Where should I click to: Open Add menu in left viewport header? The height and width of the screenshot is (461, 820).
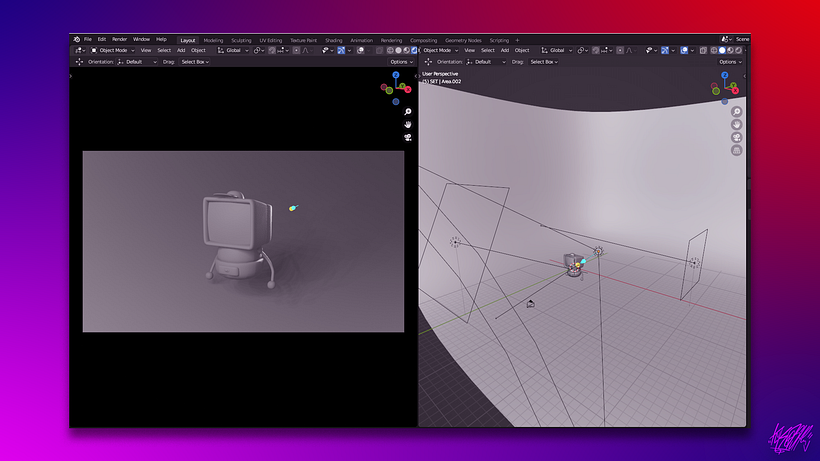pyautogui.click(x=181, y=50)
